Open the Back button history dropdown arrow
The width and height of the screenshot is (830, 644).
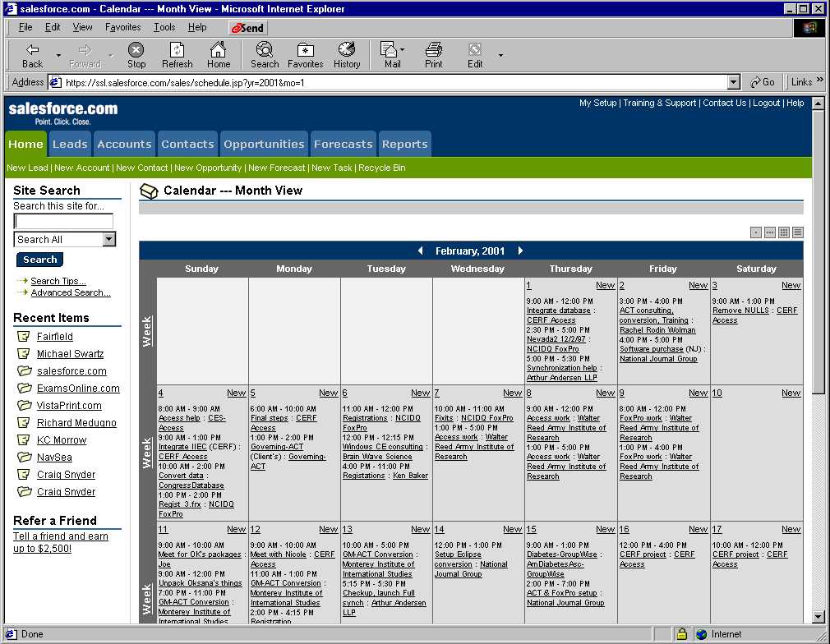pyautogui.click(x=58, y=55)
